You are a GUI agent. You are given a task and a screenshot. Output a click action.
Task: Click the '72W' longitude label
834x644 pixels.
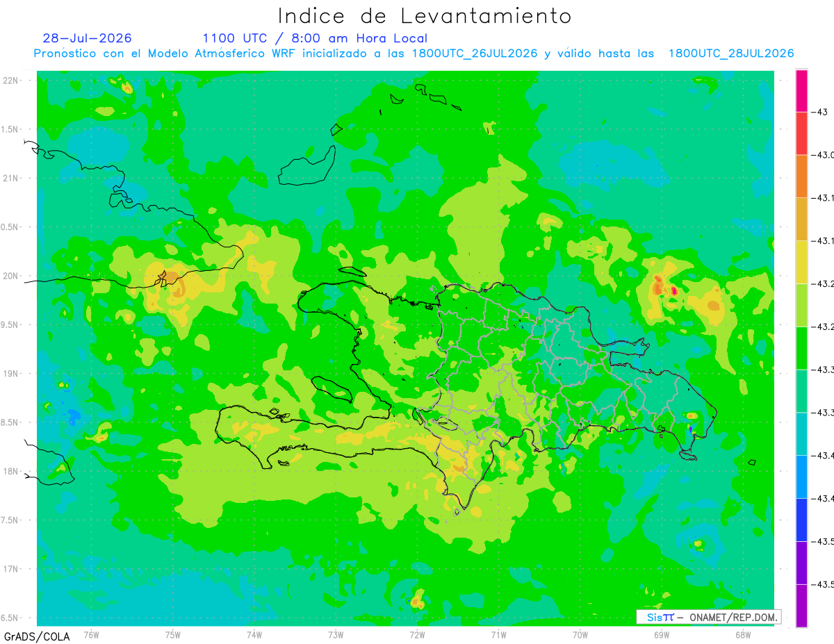click(x=417, y=635)
